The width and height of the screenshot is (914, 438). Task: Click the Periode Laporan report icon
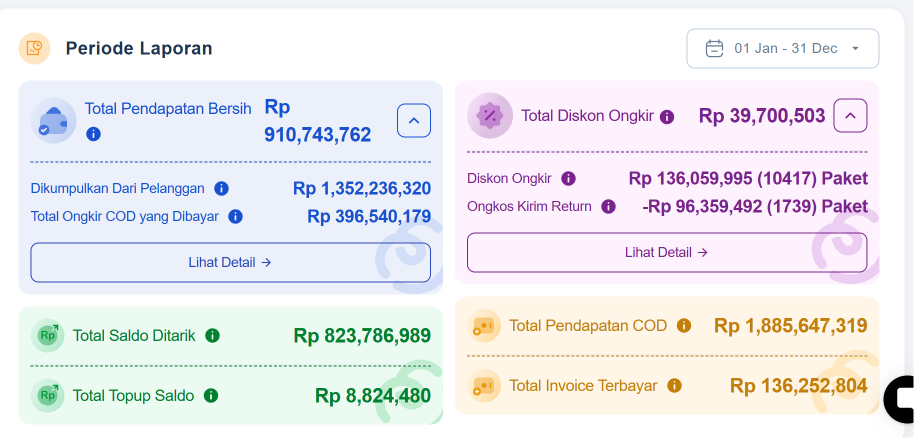pos(34,48)
